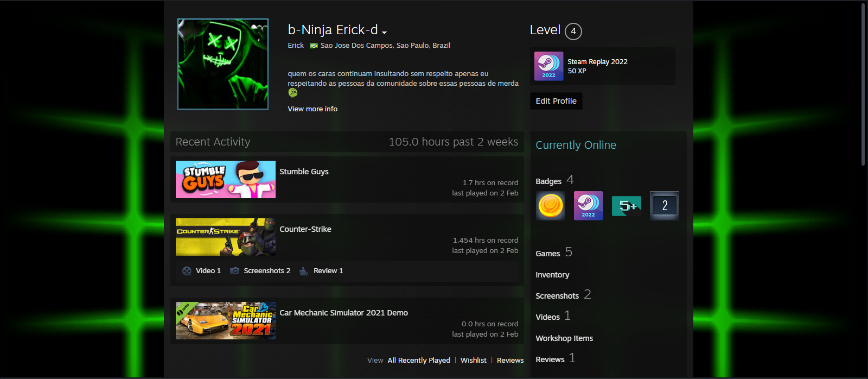Open View more info link
The image size is (868, 379).
312,109
